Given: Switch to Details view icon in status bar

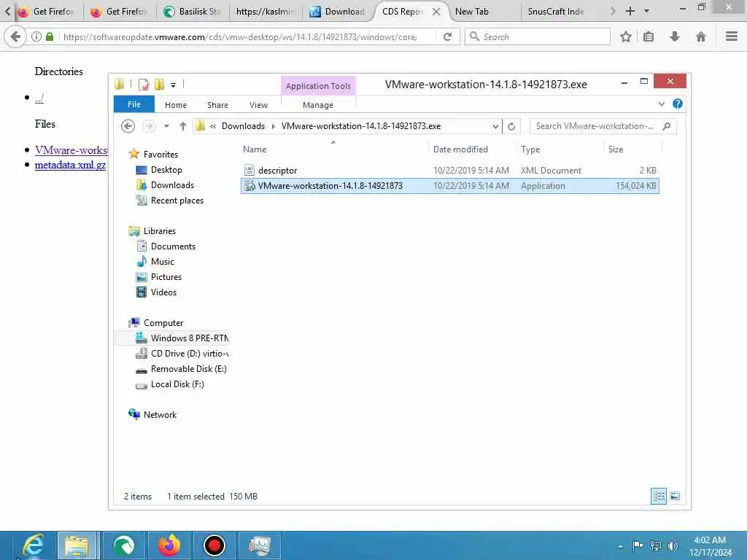Looking at the screenshot, I should pyautogui.click(x=659, y=496).
